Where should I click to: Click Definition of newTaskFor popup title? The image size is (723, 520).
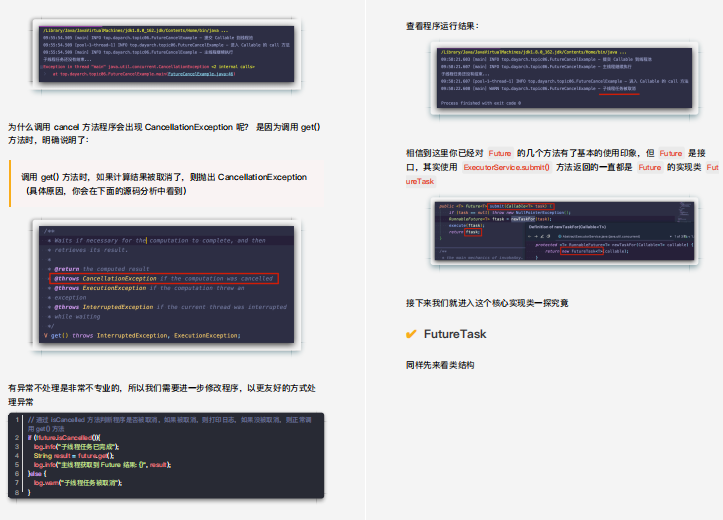(x=567, y=227)
